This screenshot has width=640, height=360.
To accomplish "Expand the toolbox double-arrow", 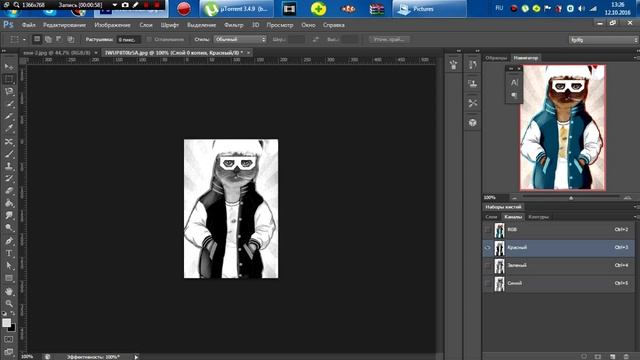I will (x=4, y=51).
